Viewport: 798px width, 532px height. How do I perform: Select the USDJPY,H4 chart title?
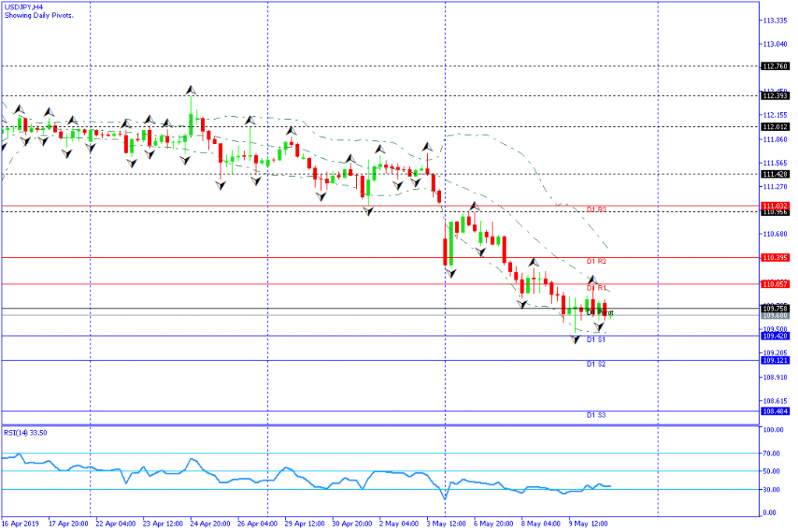(23, 6)
